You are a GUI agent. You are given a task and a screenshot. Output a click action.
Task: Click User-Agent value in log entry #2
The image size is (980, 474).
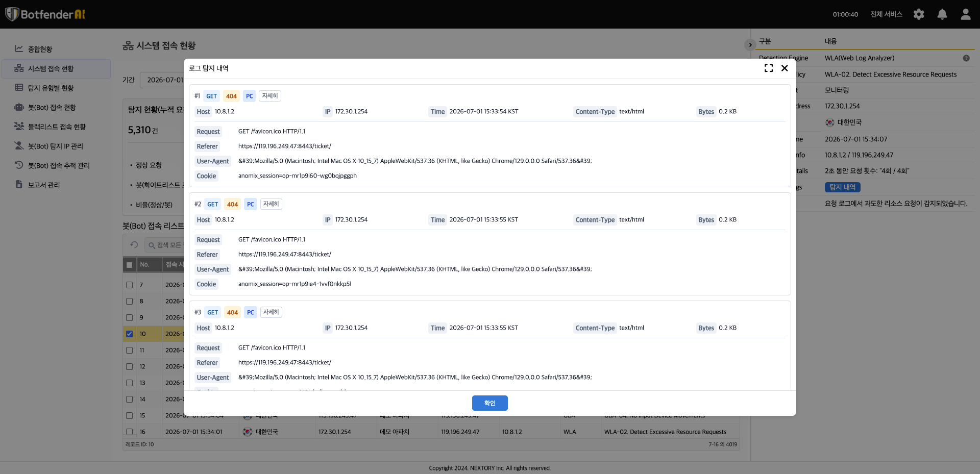pos(415,269)
